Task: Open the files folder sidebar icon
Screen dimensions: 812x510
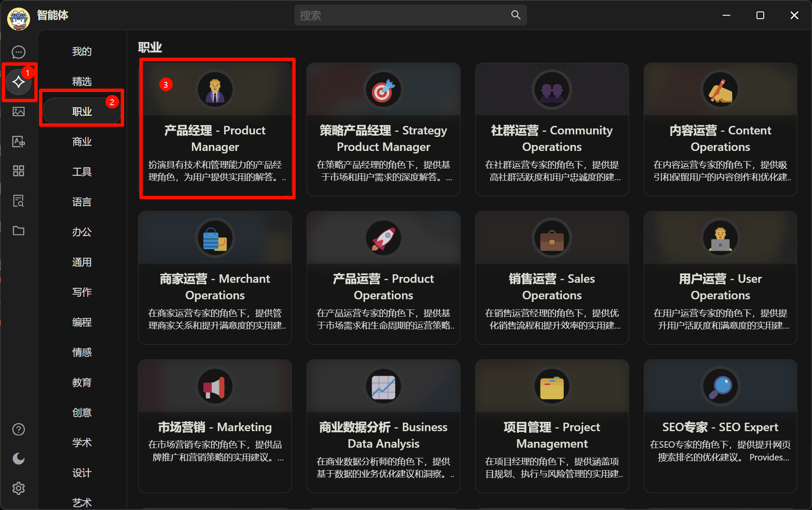Action: [x=19, y=231]
